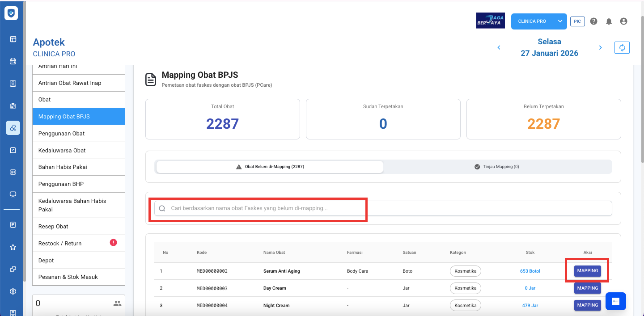Screen dimensions: 644x316
Task: Click MAPPING button for Serum Anti Aging
Action: (587, 271)
